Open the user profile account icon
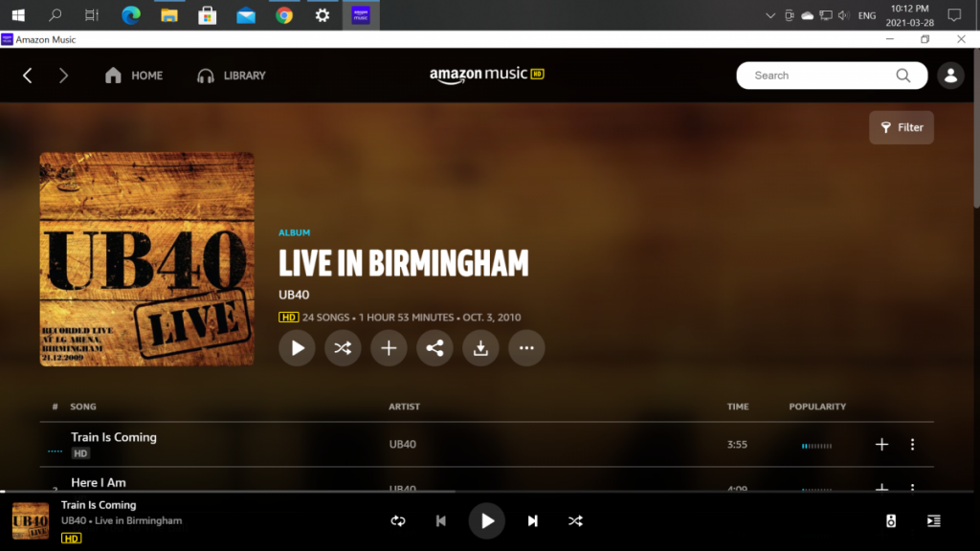 (950, 76)
